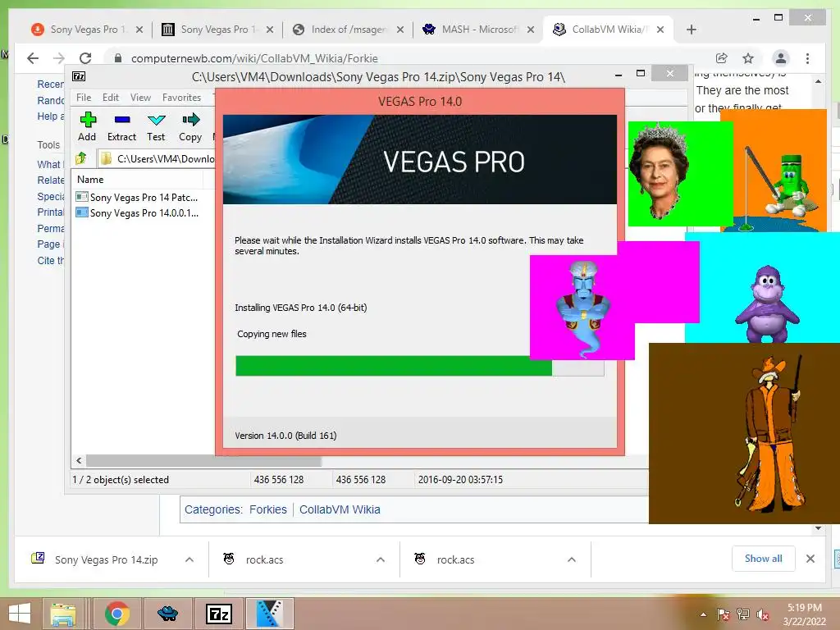Switch to 7-Zip from the taskbar
This screenshot has width=840, height=630.
pos(219,614)
